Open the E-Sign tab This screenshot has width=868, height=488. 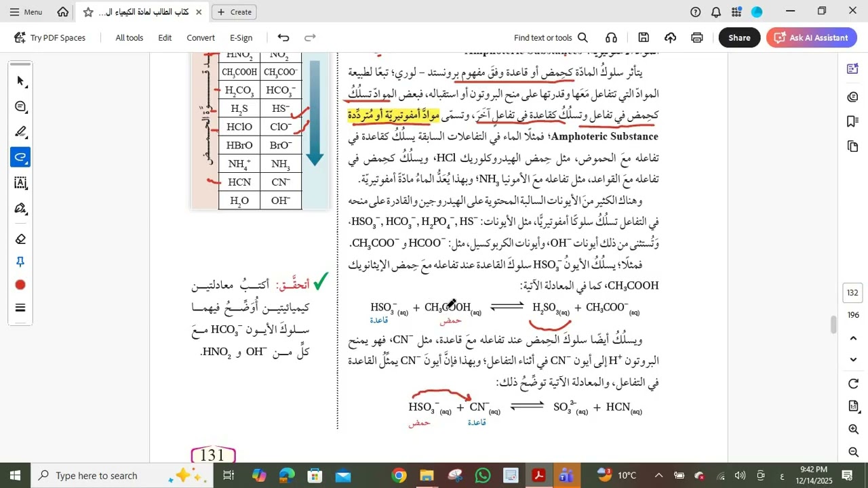241,38
